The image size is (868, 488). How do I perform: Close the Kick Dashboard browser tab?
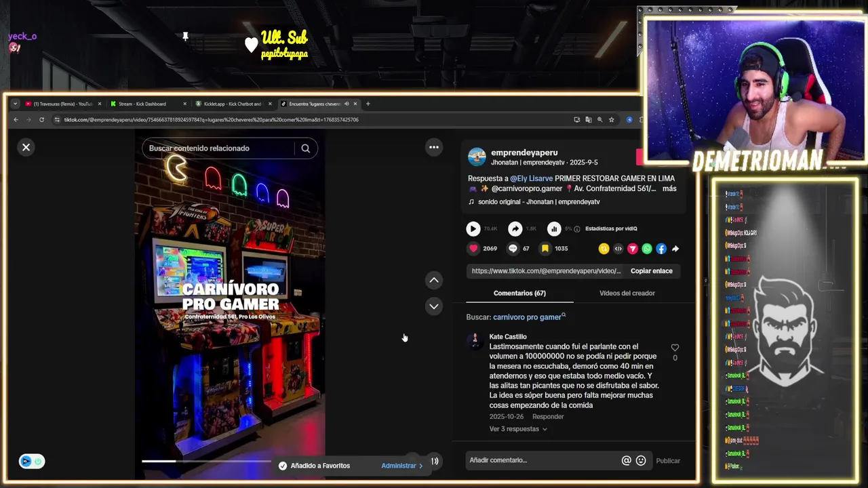pos(184,104)
